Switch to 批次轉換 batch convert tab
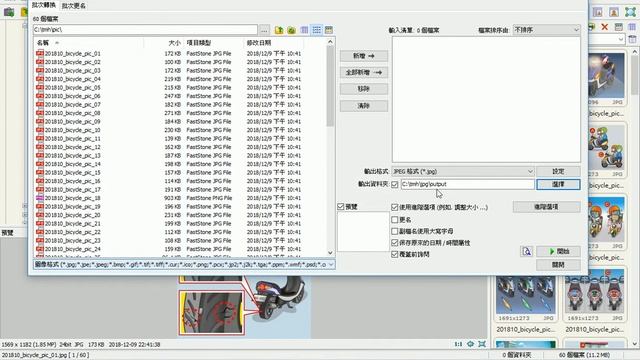This screenshot has height=360, width=640. click(44, 5)
